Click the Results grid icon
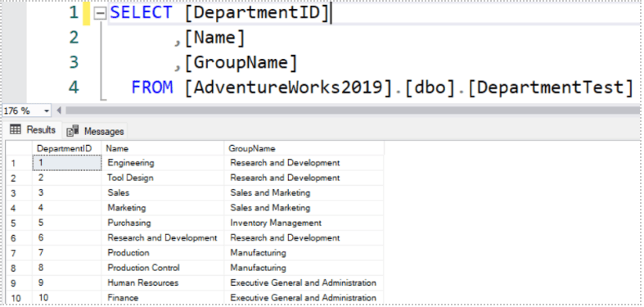This screenshot has width=644, height=307. pyautogui.click(x=16, y=130)
